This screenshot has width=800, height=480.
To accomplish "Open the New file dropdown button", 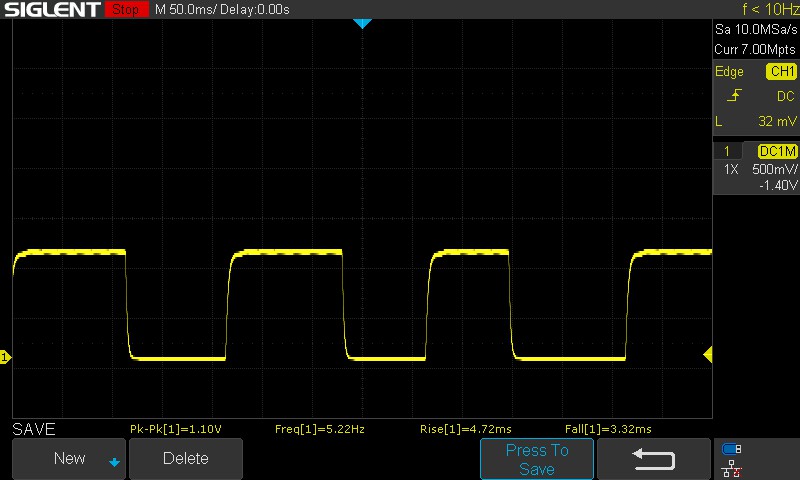I will [x=69, y=458].
